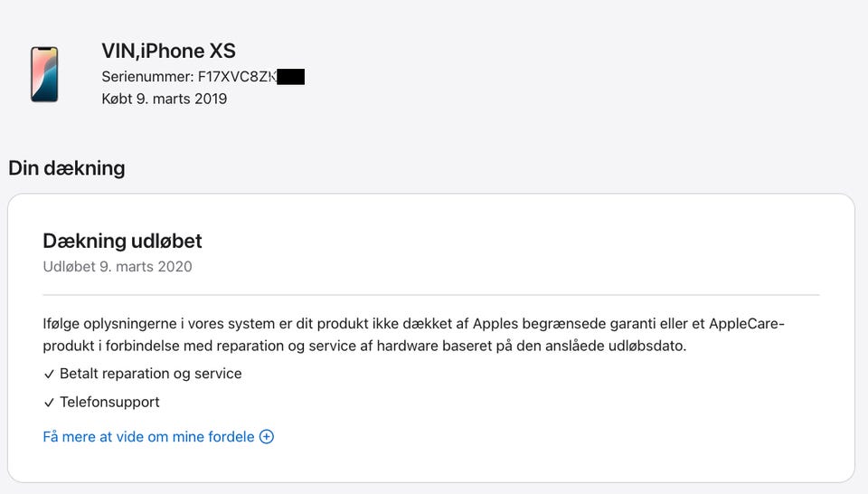Image resolution: width=868 pixels, height=494 pixels.
Task: Click the "VIN,iPhone XS" device title
Action: pos(168,51)
